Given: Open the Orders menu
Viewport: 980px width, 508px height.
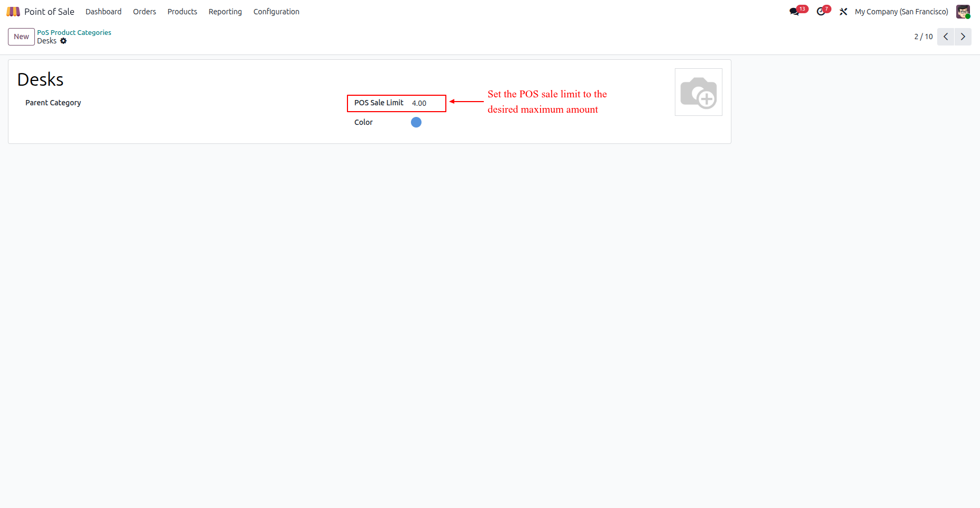Looking at the screenshot, I should point(144,12).
